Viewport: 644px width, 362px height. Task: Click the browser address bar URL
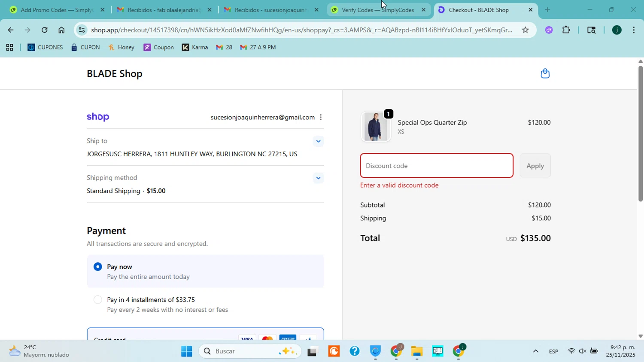301,30
